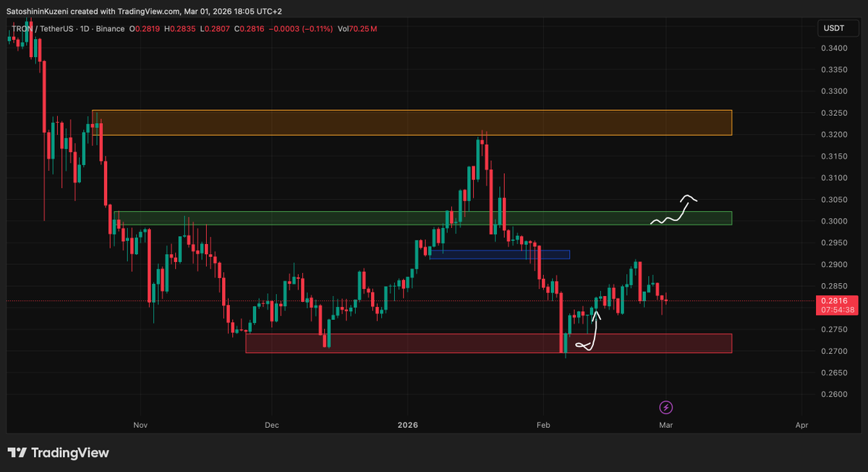Click the 0.3250 price axis label
The width and height of the screenshot is (868, 472).
coord(833,113)
